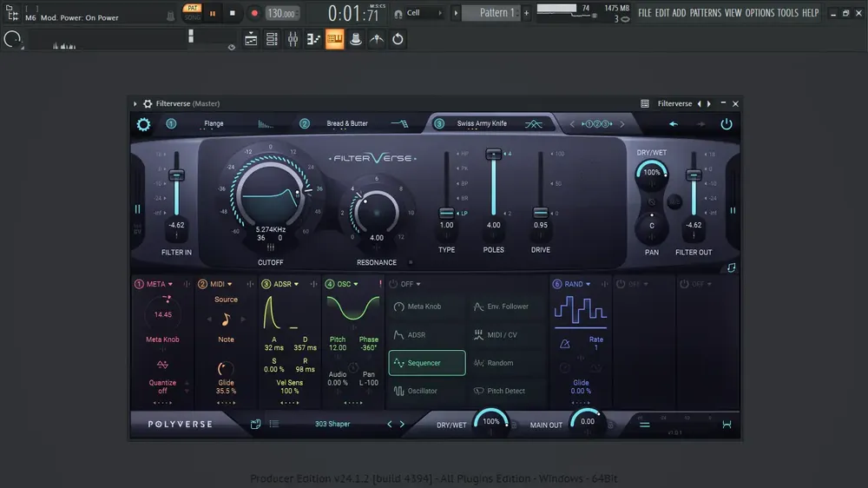Go to next preset after 303 Shaper
The width and height of the screenshot is (868, 488).
(403, 425)
